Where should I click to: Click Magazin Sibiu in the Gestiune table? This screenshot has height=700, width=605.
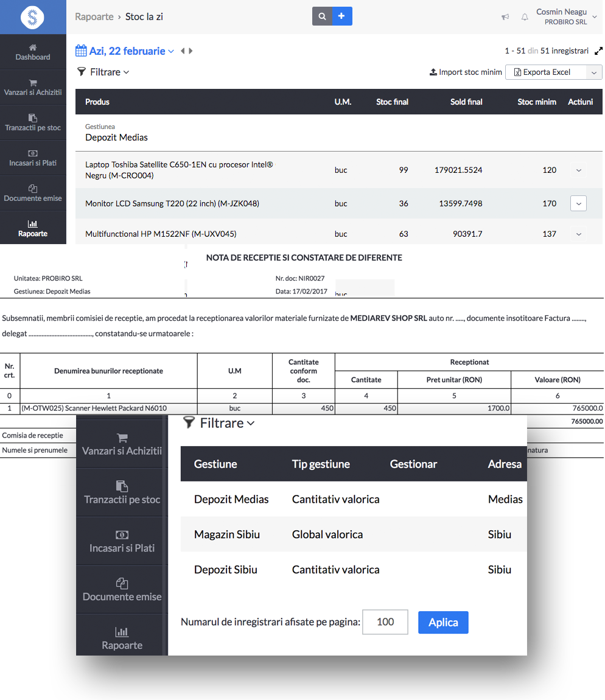(227, 534)
